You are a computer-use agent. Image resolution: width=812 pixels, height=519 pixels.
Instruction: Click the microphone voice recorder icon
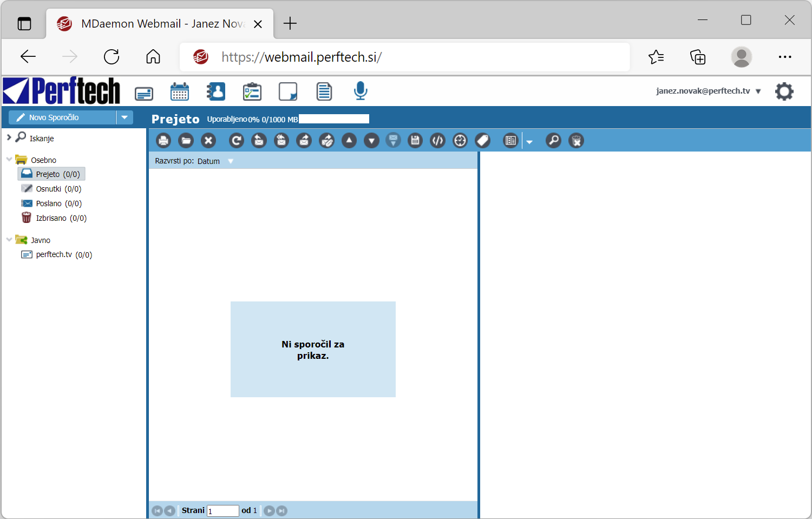coord(361,91)
